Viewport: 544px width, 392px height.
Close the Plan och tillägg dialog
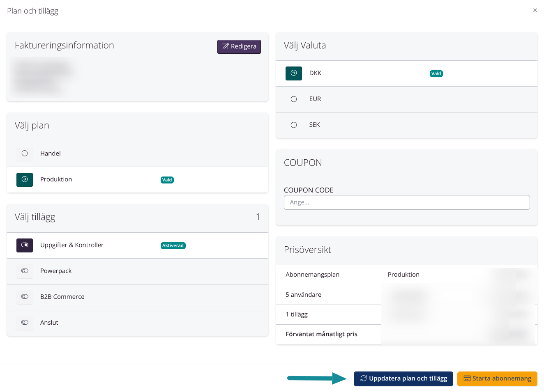click(535, 10)
